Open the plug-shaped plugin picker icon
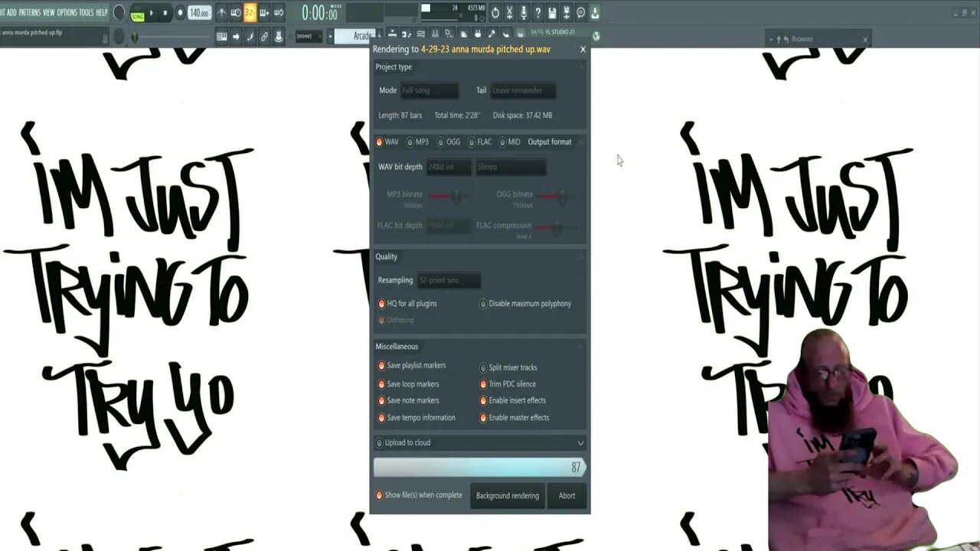Image resolution: width=980 pixels, height=551 pixels. (478, 34)
